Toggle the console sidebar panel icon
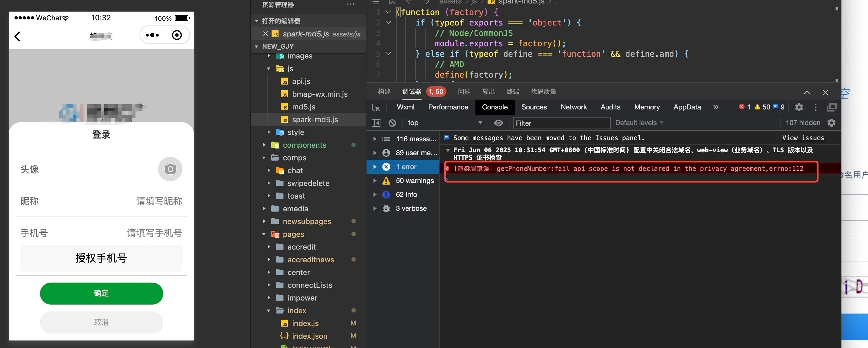Viewport: 868px width, 348px height. [x=376, y=123]
